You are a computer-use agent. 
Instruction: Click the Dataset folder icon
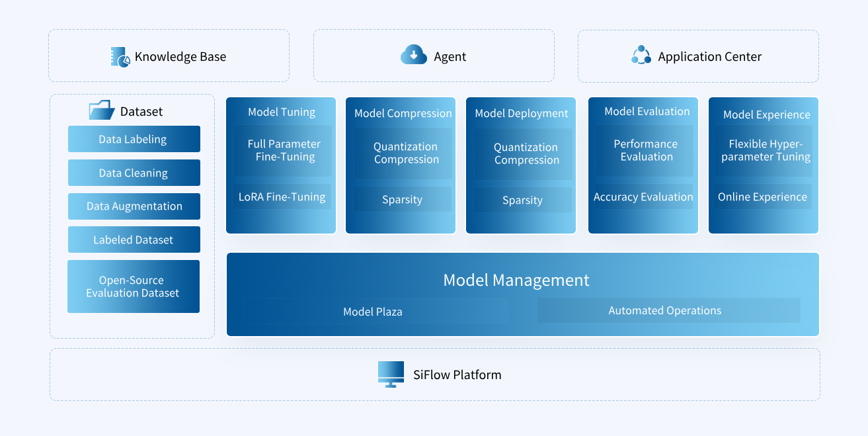(102, 110)
